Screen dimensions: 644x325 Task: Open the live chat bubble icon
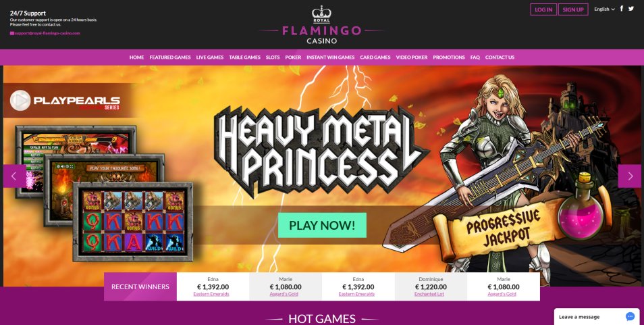tap(630, 316)
